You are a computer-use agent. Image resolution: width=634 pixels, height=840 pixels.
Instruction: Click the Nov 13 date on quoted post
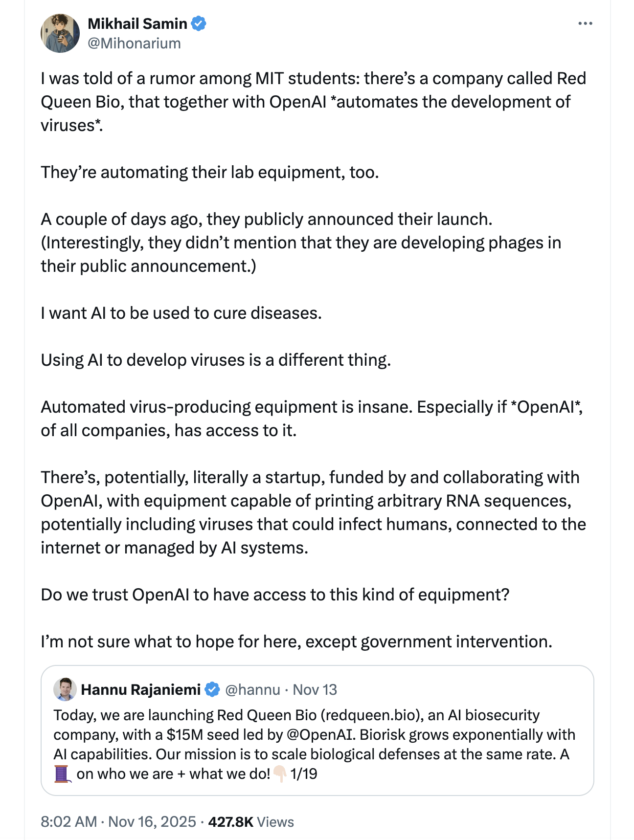(315, 689)
